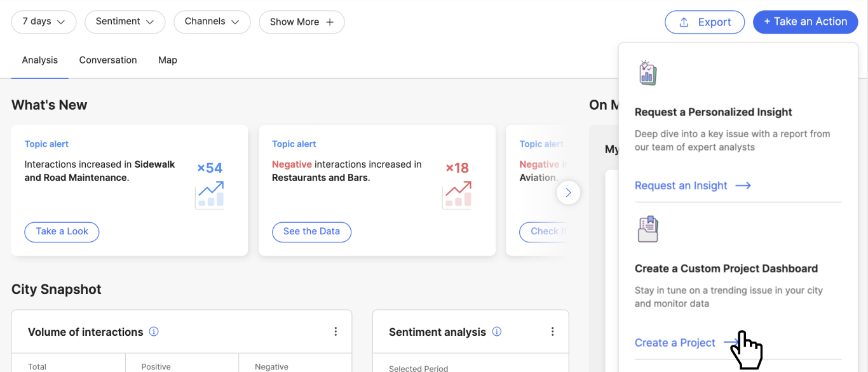Follow the Request an Insight link
868x372 pixels.
[693, 185]
